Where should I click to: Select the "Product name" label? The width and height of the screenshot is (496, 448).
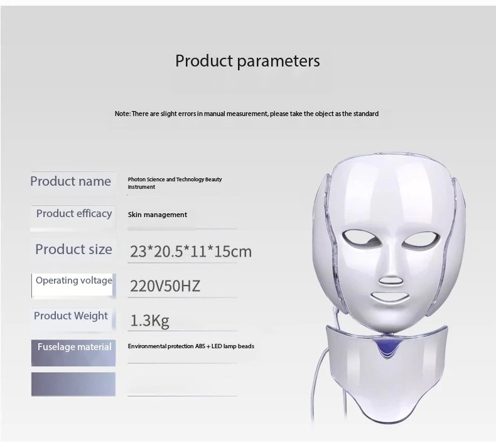[x=70, y=181]
